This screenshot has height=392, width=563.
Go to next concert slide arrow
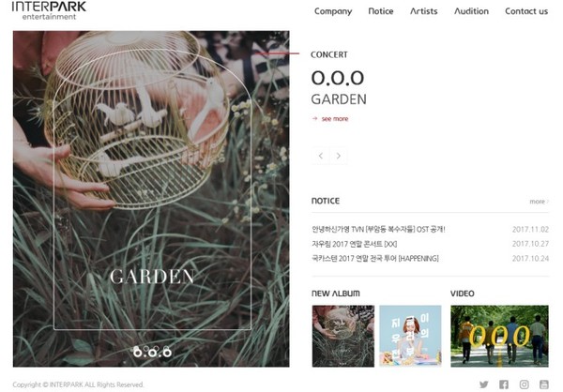pos(338,156)
